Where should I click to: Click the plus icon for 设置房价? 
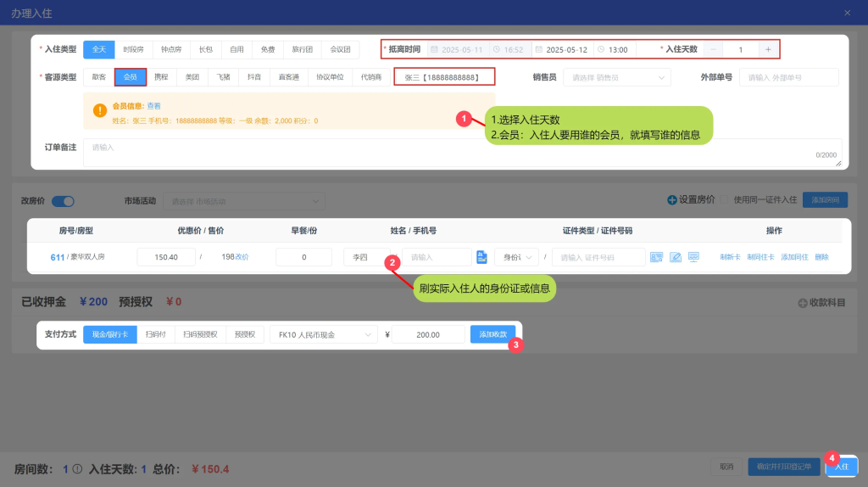click(x=672, y=200)
